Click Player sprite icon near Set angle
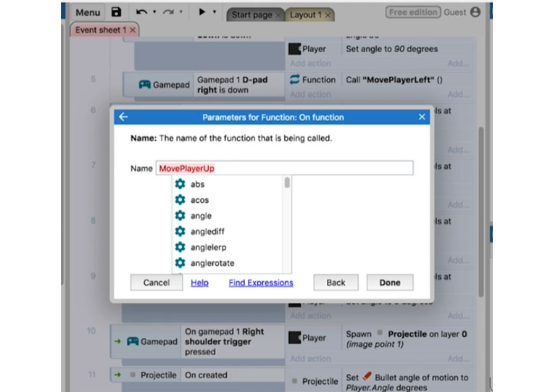The width and height of the screenshot is (553, 392). [x=294, y=49]
